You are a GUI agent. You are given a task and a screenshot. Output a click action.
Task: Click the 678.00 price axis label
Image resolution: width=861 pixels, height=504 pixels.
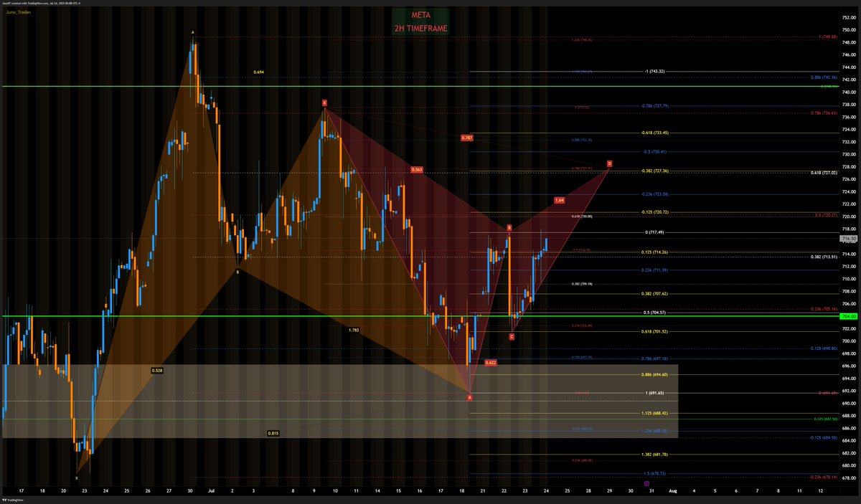point(849,478)
